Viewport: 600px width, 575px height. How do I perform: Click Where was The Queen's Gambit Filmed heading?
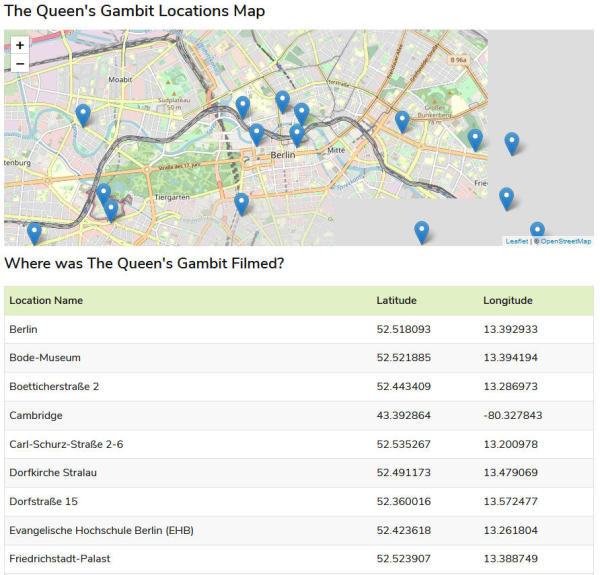click(x=144, y=264)
